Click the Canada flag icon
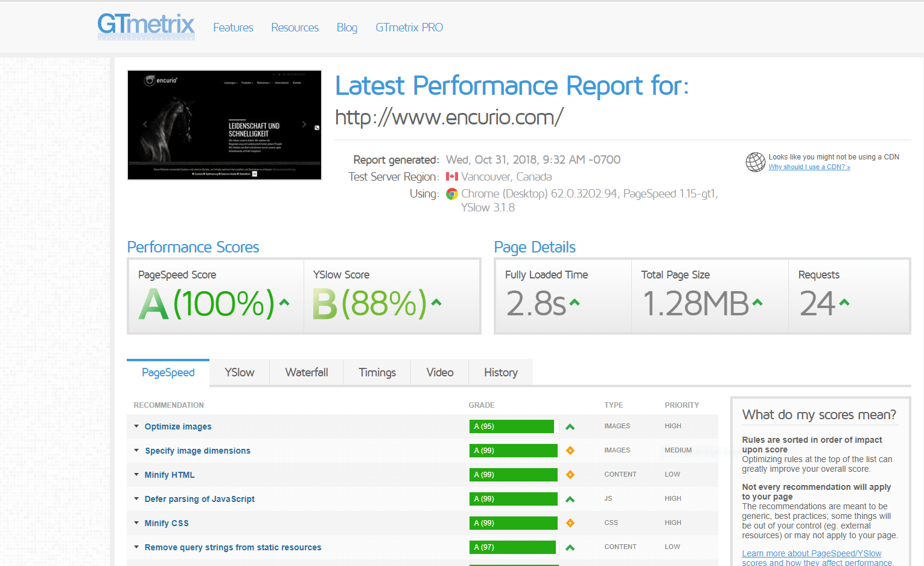 [451, 176]
